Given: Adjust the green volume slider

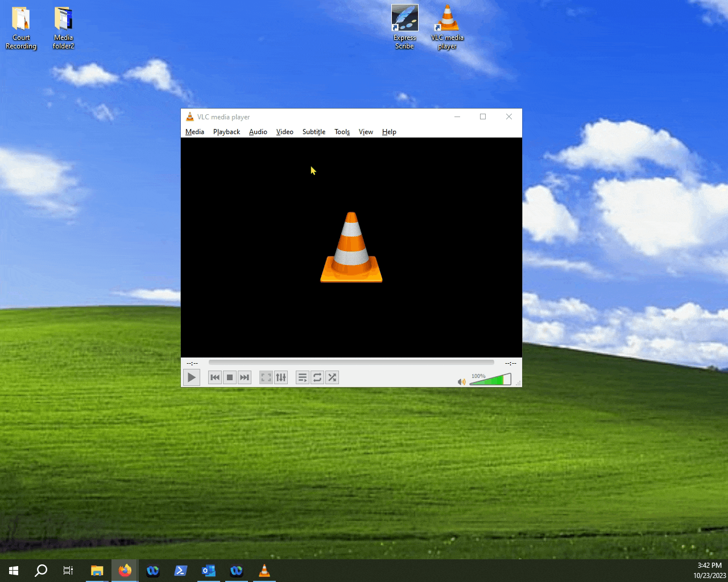Looking at the screenshot, I should click(x=489, y=380).
